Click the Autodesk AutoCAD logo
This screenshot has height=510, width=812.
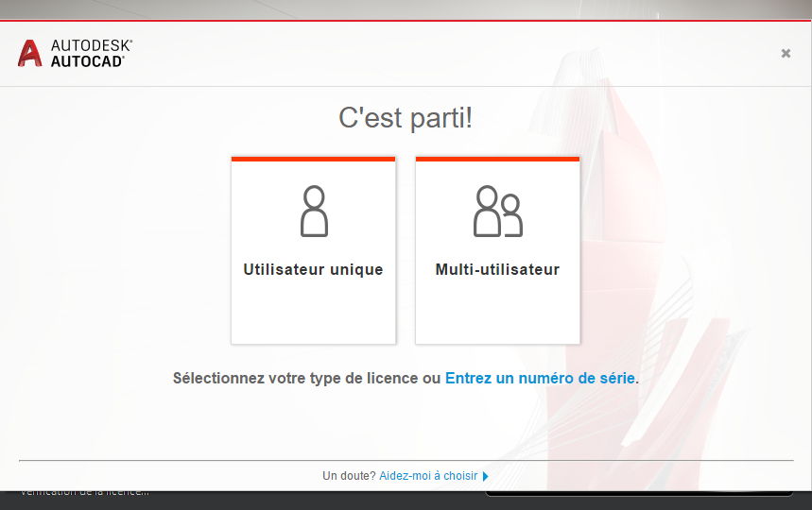pyautogui.click(x=75, y=53)
